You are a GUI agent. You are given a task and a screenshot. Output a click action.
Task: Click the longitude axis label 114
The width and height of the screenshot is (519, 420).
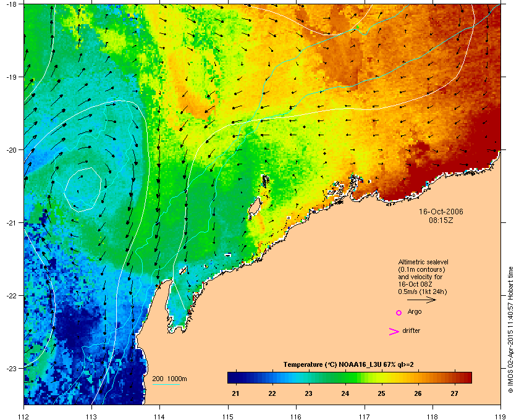pyautogui.click(x=159, y=417)
